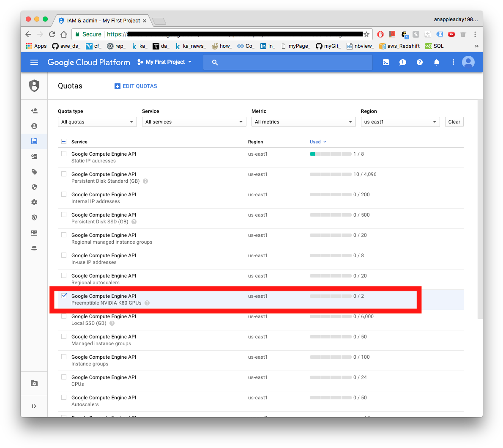Check the Regional managed instance groups row
The width and height of the screenshot is (503, 448).
pos(64,235)
